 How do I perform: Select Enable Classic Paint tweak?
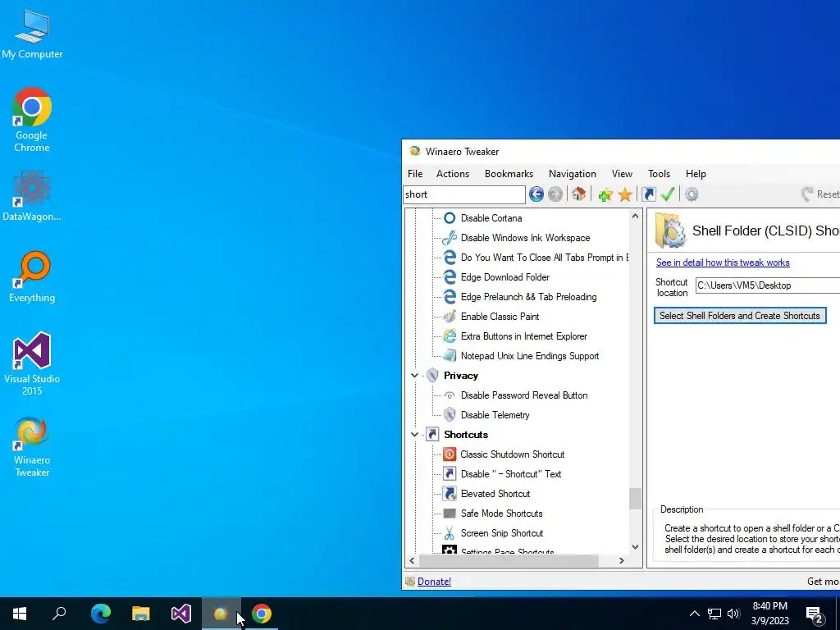[500, 317]
